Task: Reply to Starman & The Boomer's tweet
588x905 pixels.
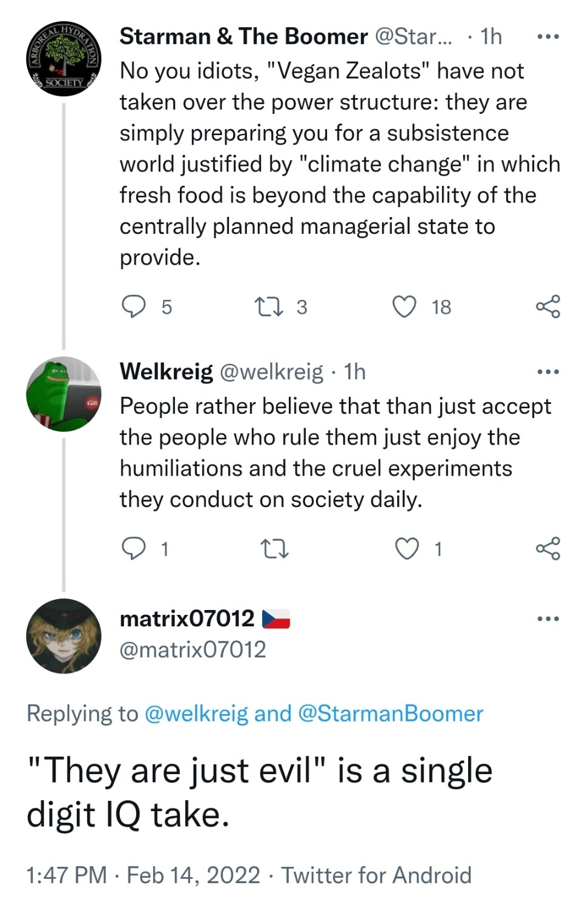Action: tap(134, 307)
